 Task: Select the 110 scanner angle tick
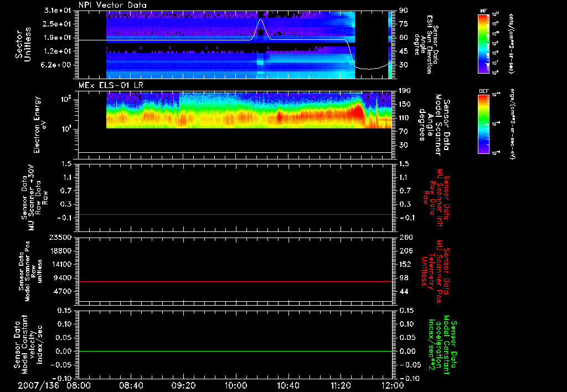[x=405, y=118]
